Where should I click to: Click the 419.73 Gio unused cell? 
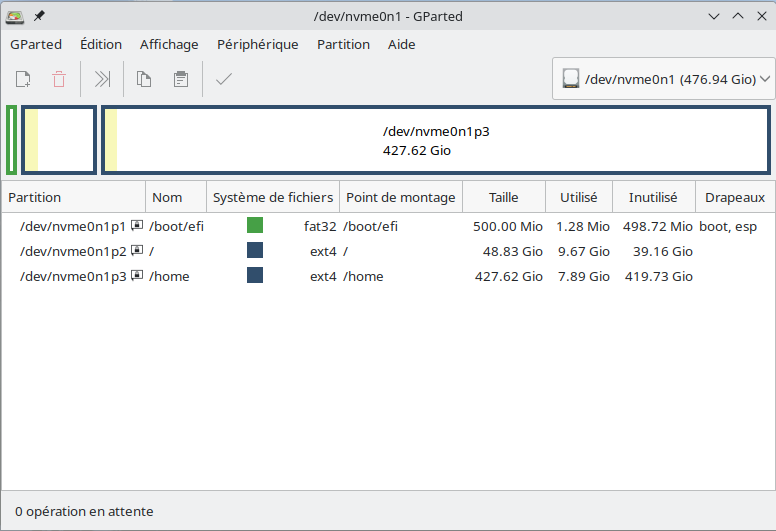point(659,276)
